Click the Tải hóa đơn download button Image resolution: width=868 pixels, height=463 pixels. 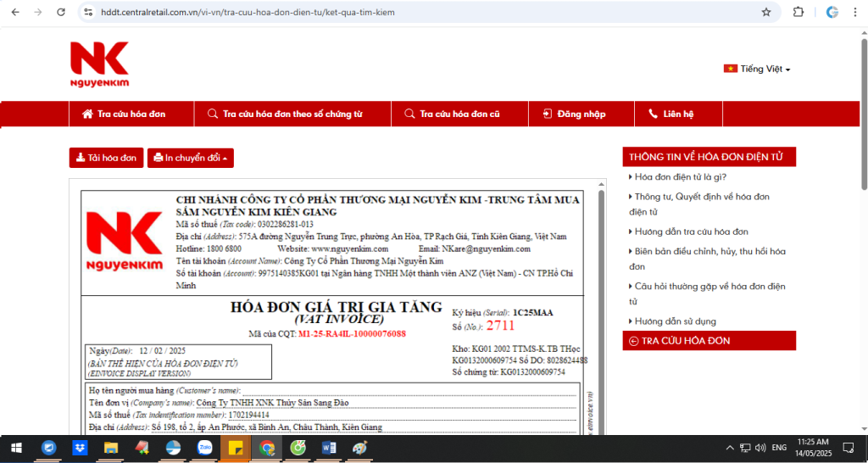pyautogui.click(x=106, y=158)
